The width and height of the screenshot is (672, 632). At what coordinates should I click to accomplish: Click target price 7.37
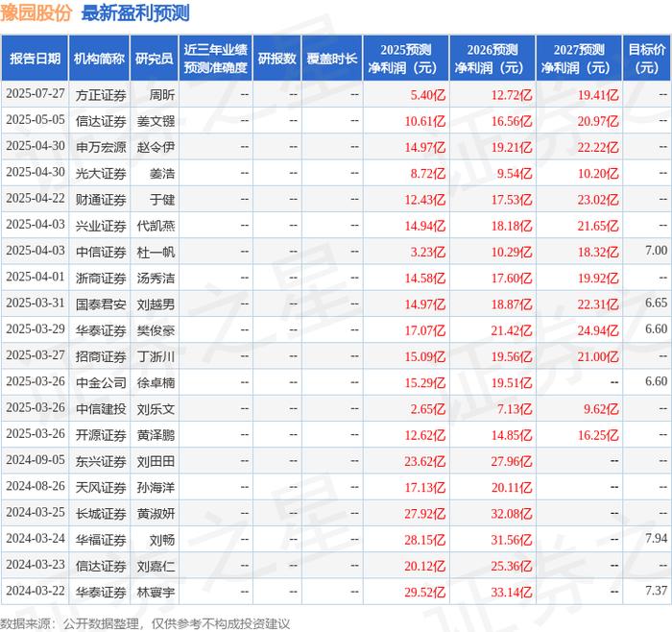[656, 591]
